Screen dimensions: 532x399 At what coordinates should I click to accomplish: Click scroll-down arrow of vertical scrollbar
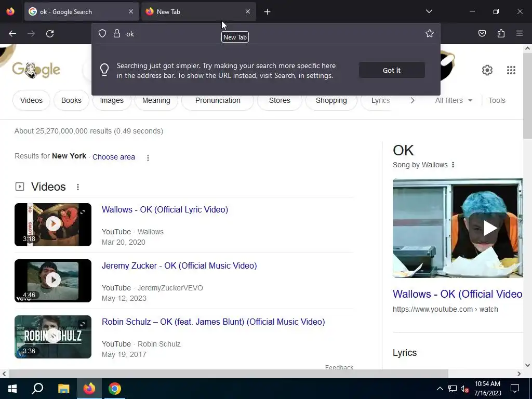click(x=527, y=365)
